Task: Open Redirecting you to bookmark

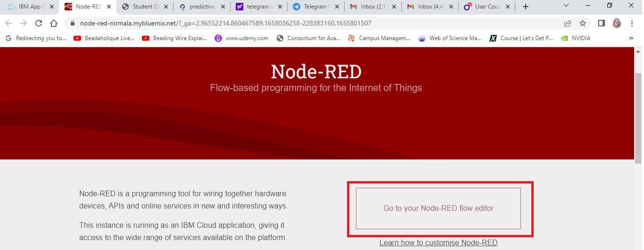Action: click(35, 38)
